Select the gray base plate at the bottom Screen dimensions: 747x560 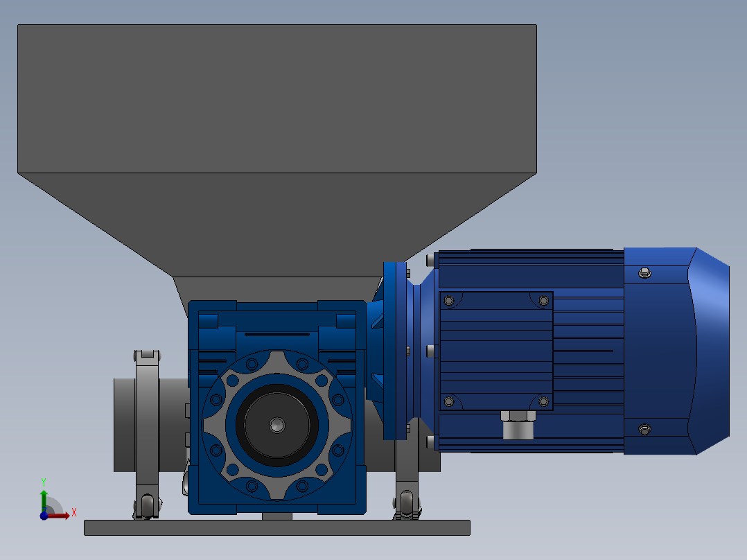tap(277, 527)
